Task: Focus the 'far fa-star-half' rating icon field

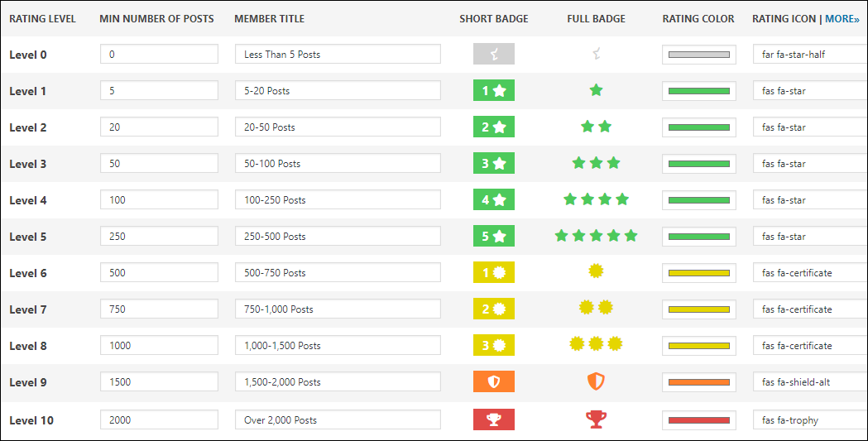Action: [x=809, y=55]
